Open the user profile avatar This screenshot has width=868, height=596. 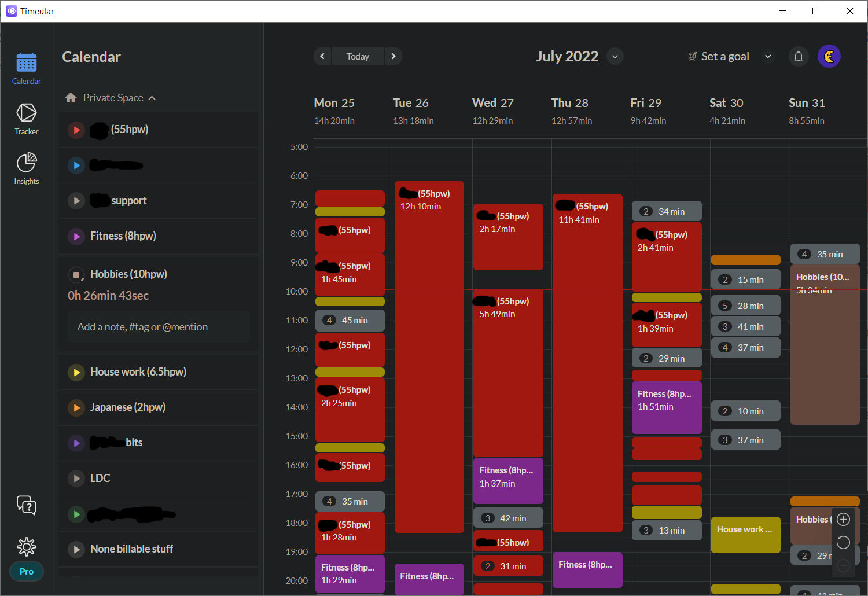coord(829,56)
